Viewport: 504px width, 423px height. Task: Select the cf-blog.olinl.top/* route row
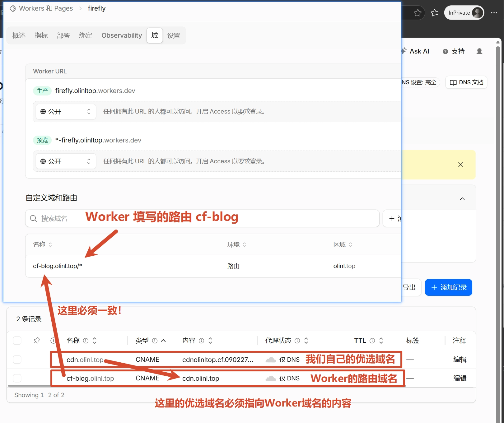click(x=213, y=266)
